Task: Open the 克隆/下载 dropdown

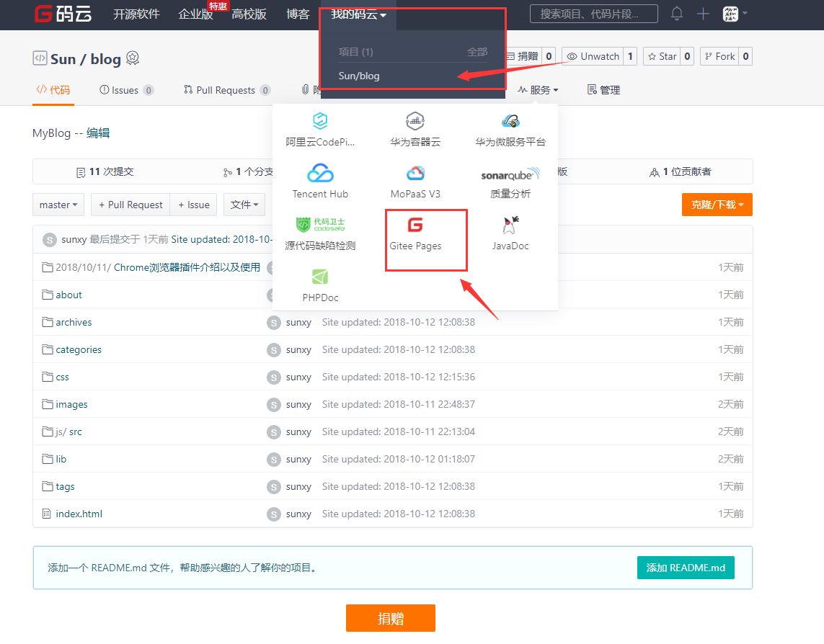Action: click(717, 205)
